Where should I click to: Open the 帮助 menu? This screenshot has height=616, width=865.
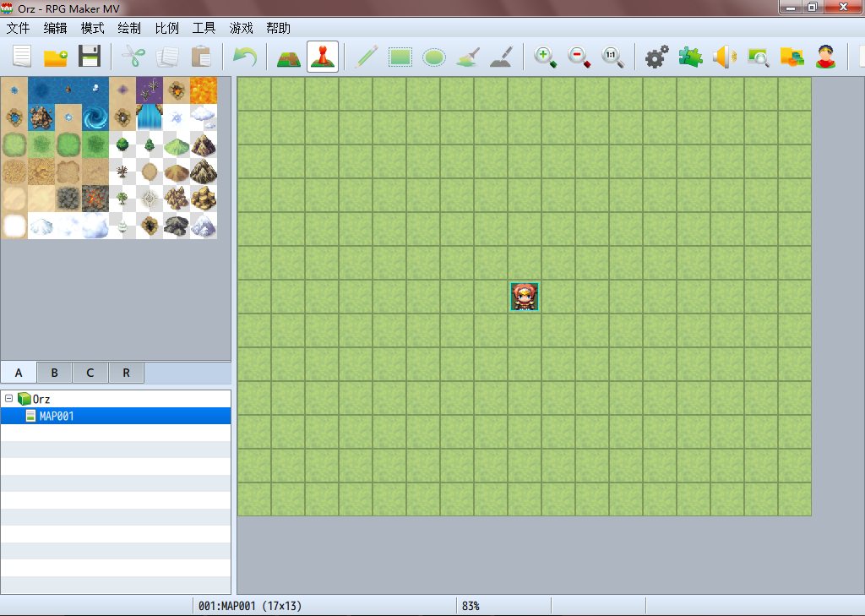click(x=278, y=28)
